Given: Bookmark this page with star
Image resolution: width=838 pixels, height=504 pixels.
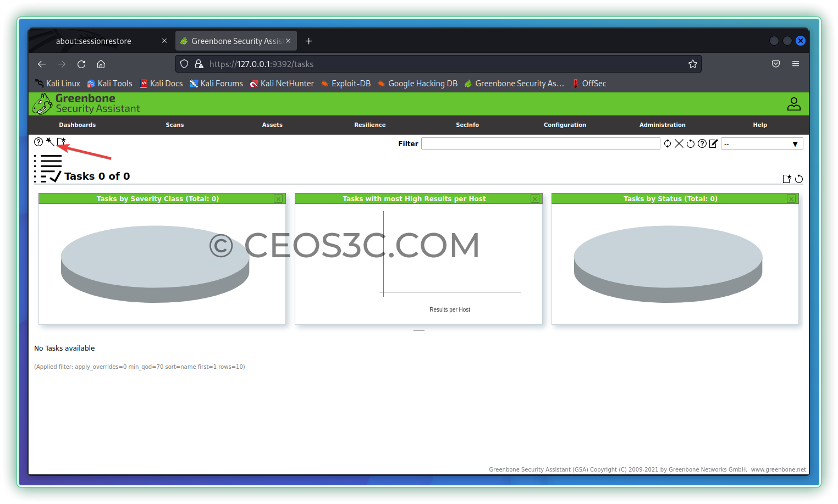Looking at the screenshot, I should (693, 64).
